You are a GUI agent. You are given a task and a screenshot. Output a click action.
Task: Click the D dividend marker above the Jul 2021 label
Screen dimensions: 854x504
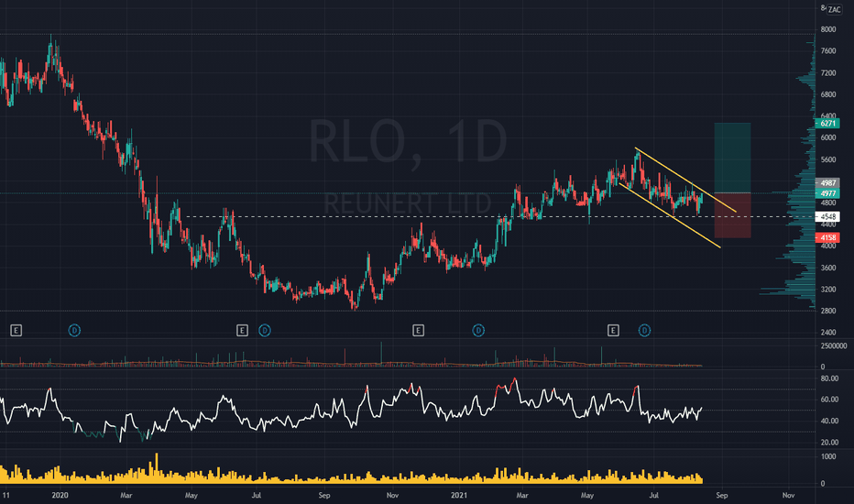pyautogui.click(x=644, y=330)
